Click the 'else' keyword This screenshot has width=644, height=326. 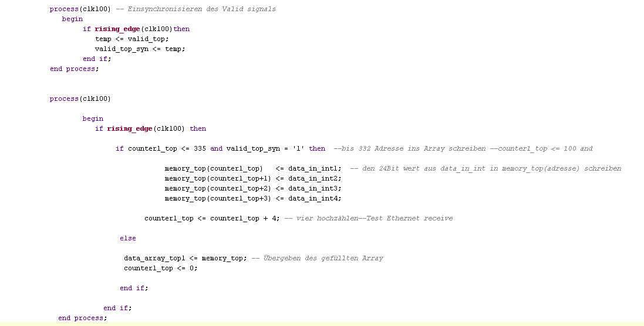128,238
